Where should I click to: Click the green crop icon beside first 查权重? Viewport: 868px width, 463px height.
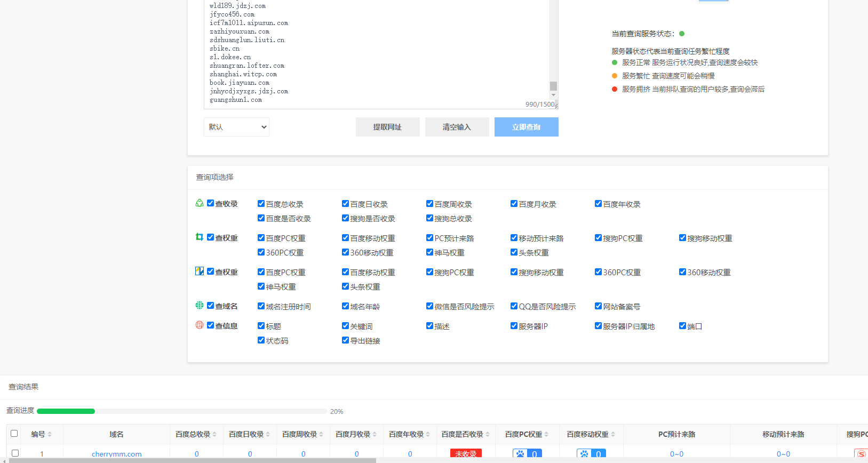[x=200, y=237]
